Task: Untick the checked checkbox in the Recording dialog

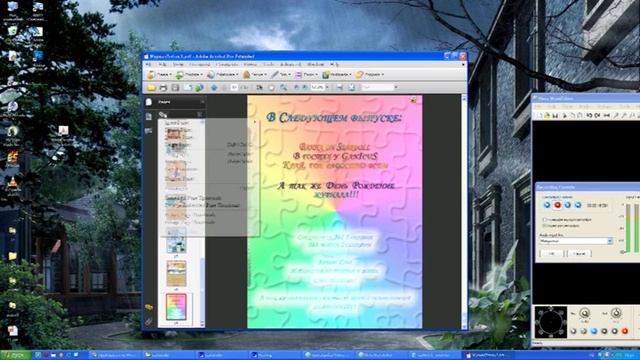Action: point(544,225)
